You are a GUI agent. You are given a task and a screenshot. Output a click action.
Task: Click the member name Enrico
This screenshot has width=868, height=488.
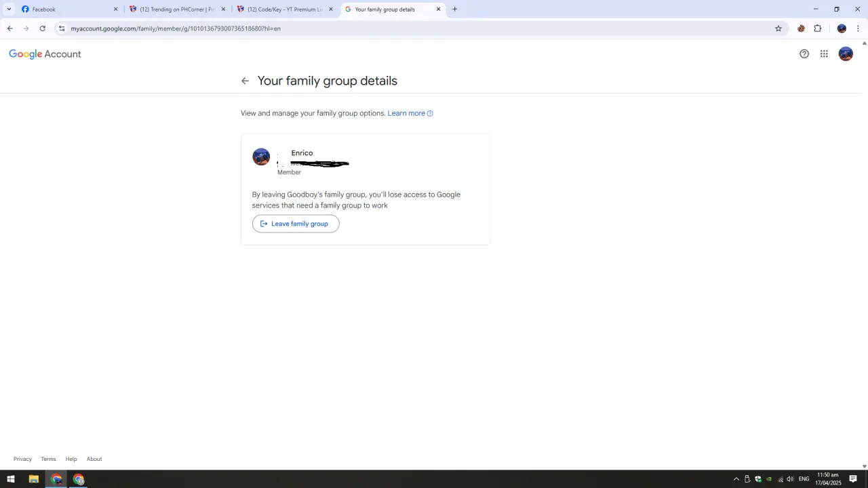click(x=302, y=153)
